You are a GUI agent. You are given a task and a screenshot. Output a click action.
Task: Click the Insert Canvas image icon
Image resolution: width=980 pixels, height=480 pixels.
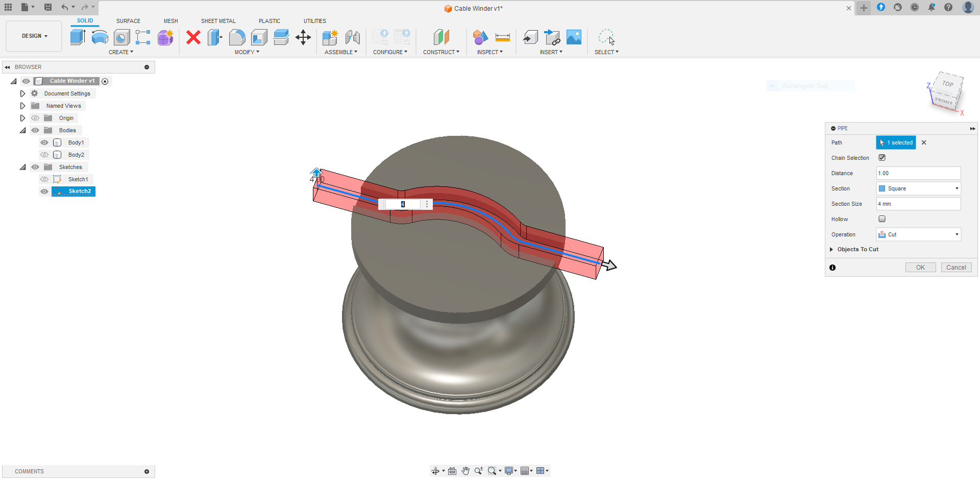pyautogui.click(x=574, y=37)
